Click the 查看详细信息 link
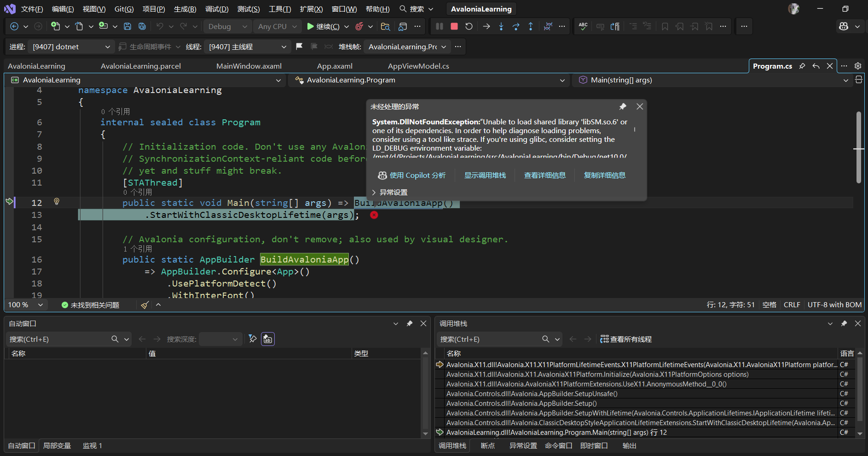Screen dimensions: 868x456 pyautogui.click(x=544, y=175)
